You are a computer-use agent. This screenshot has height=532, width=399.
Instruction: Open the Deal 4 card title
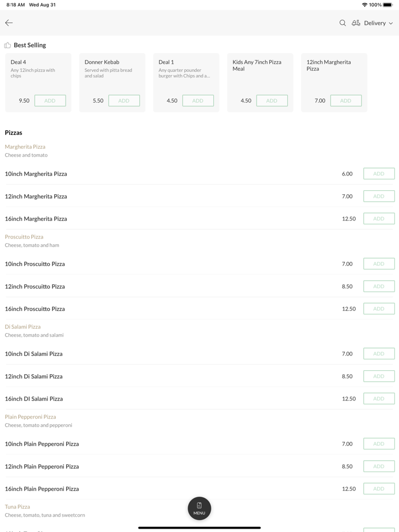click(18, 62)
